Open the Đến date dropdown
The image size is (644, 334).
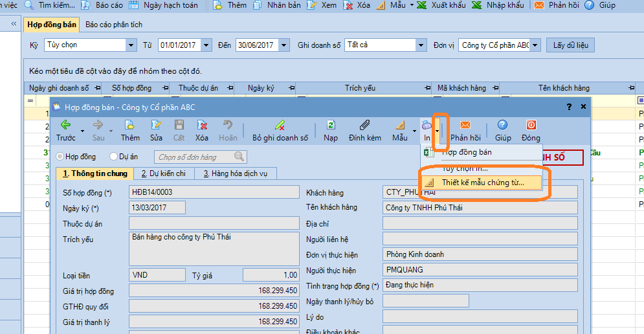283,45
